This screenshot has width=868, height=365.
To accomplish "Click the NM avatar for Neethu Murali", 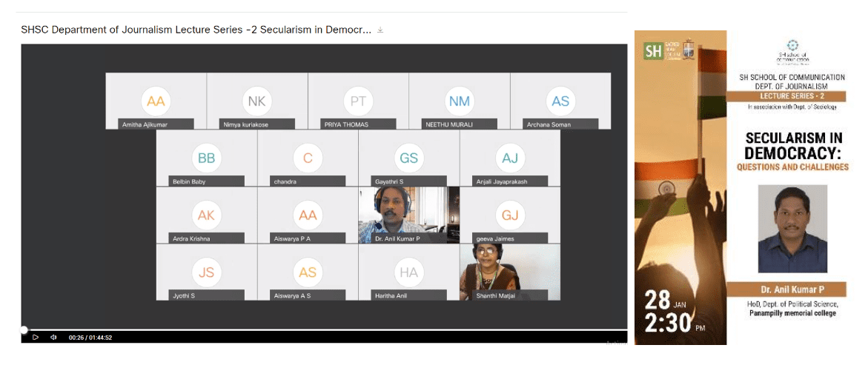I will coord(459,101).
